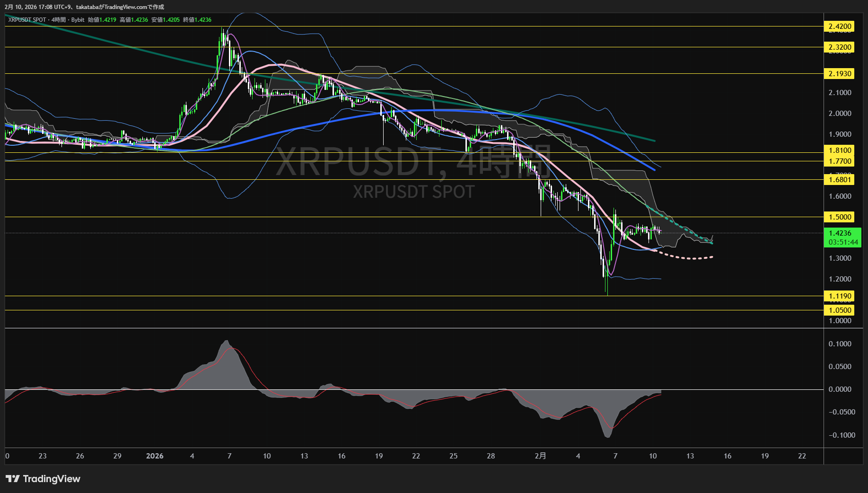Image resolution: width=868 pixels, height=493 pixels.
Task: Click the −0.1000 indicator scale label
Action: click(842, 435)
